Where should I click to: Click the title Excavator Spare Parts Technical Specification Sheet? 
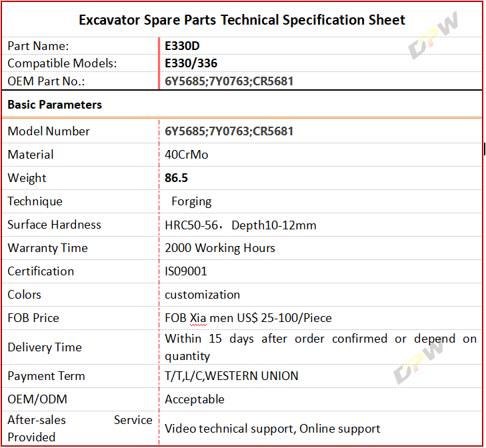(x=242, y=20)
